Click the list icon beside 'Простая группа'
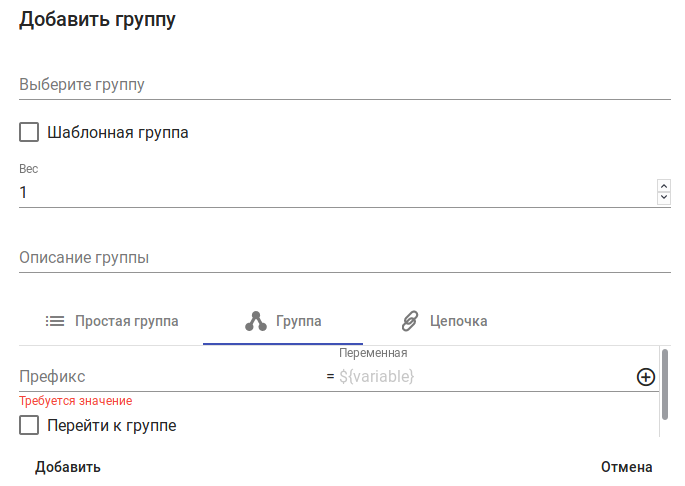Viewport: 685px width, 486px height. (55, 321)
